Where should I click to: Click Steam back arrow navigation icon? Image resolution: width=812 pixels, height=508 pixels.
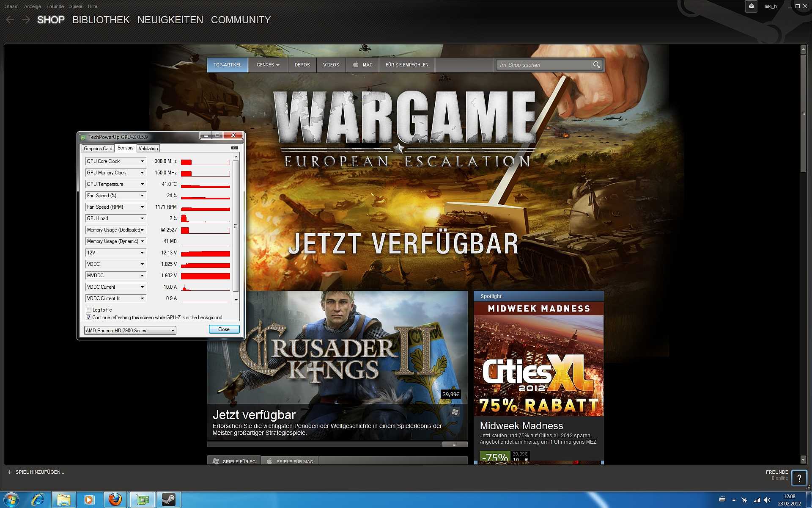pyautogui.click(x=10, y=20)
